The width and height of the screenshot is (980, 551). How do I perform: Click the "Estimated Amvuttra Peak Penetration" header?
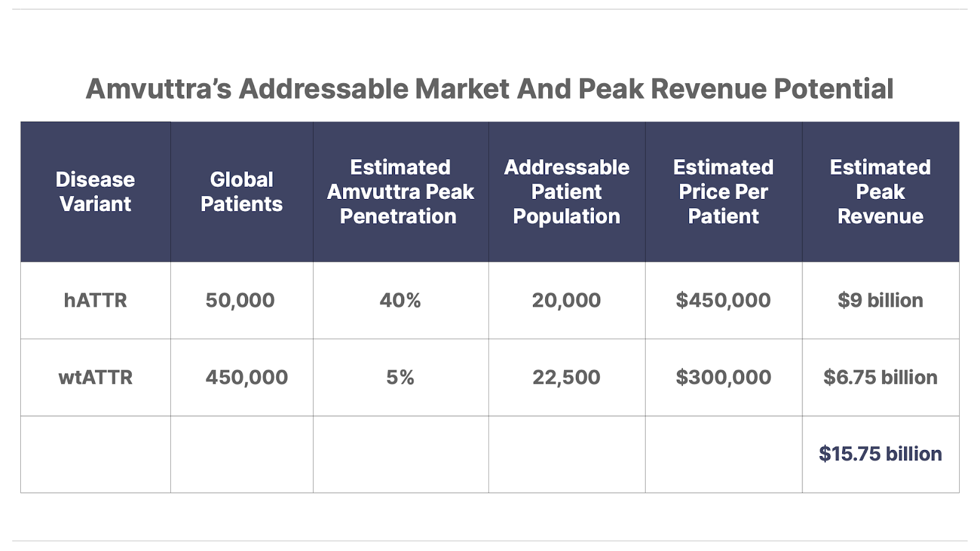click(401, 192)
